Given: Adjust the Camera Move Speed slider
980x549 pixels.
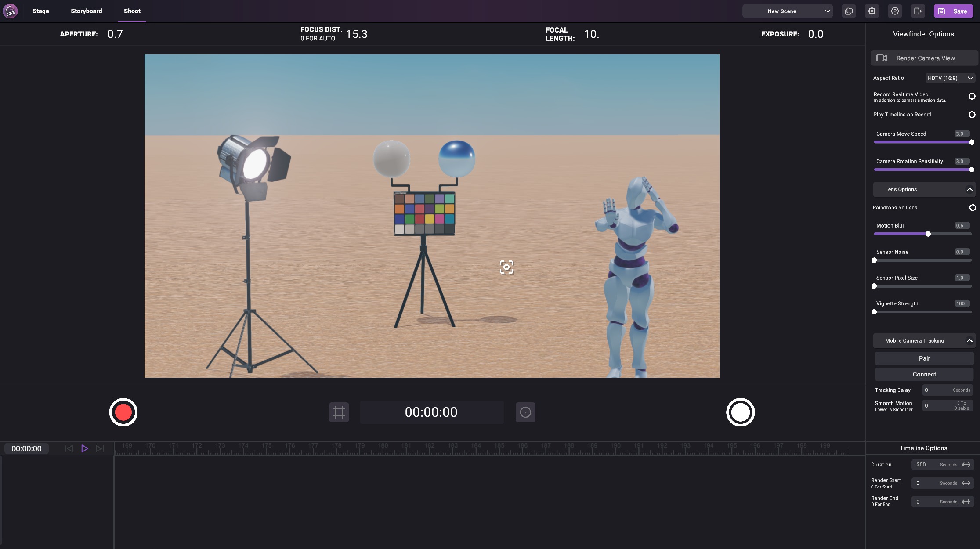Looking at the screenshot, I should pyautogui.click(x=922, y=142).
